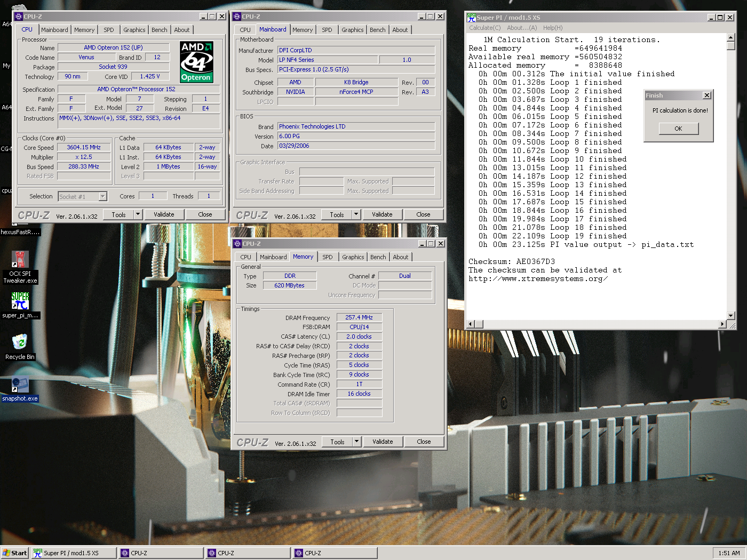Open About tab in Memory window
Viewport: 747px width, 560px height.
[x=400, y=257]
